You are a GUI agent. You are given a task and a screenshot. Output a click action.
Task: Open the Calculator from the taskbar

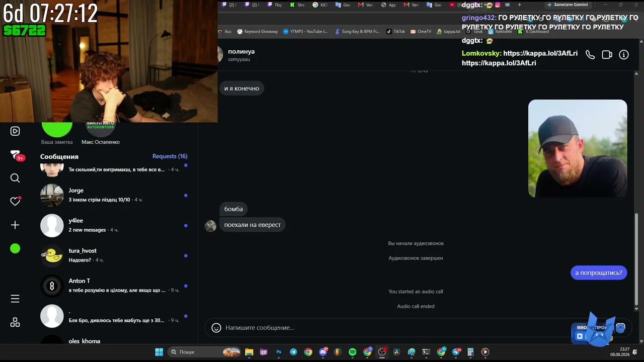click(x=470, y=352)
